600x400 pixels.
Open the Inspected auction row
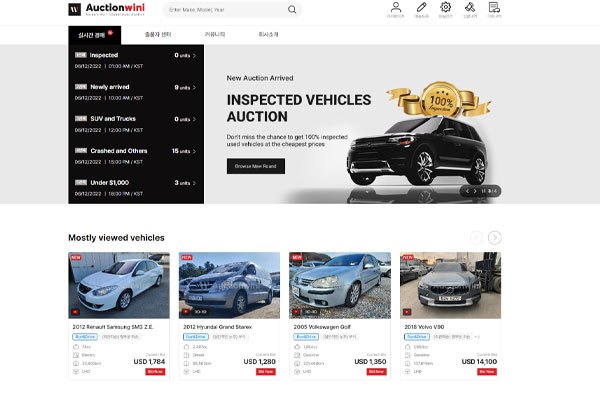pyautogui.click(x=136, y=60)
